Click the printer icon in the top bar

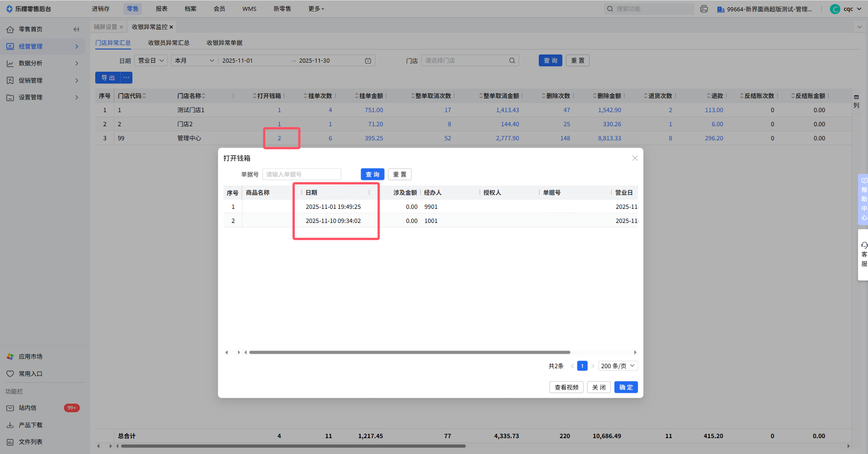click(x=704, y=9)
